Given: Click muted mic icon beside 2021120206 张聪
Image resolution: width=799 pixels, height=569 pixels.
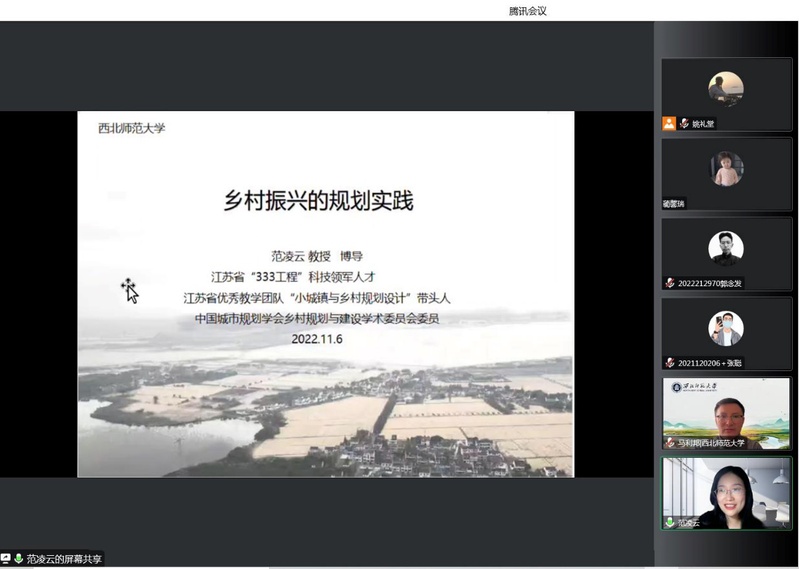Looking at the screenshot, I should [x=670, y=362].
